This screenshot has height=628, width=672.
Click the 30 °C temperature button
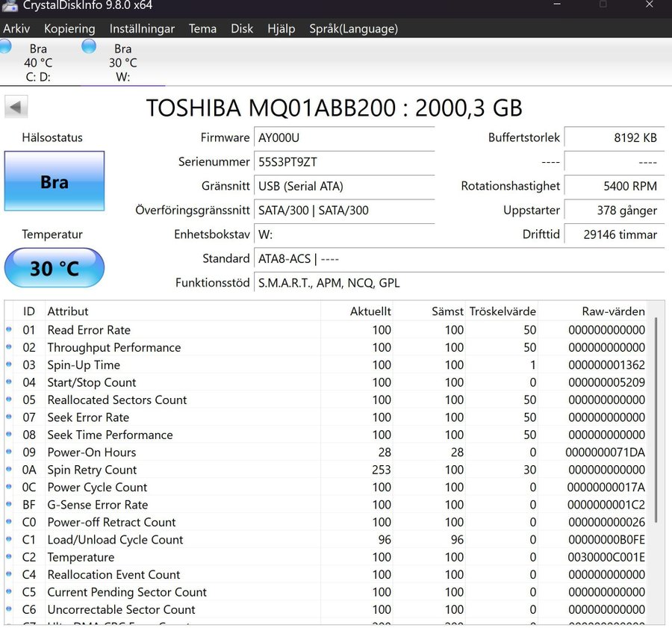pos(55,268)
